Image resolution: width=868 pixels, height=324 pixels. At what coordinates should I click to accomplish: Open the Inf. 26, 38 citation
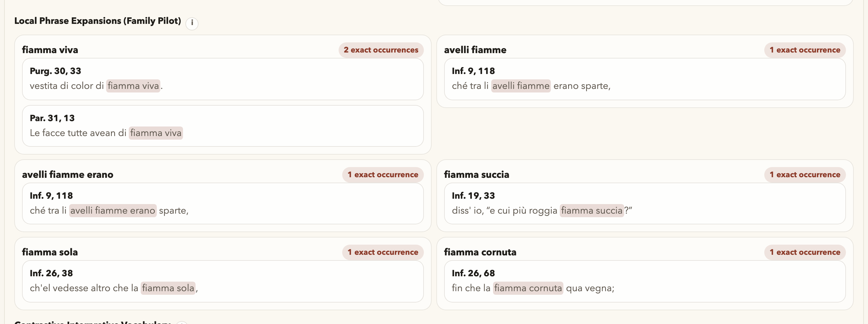click(x=51, y=273)
